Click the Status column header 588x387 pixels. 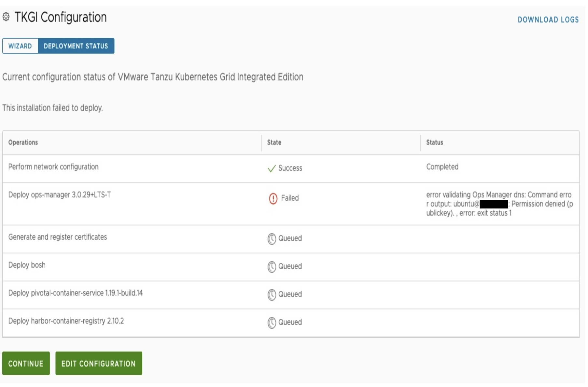pyautogui.click(x=434, y=142)
